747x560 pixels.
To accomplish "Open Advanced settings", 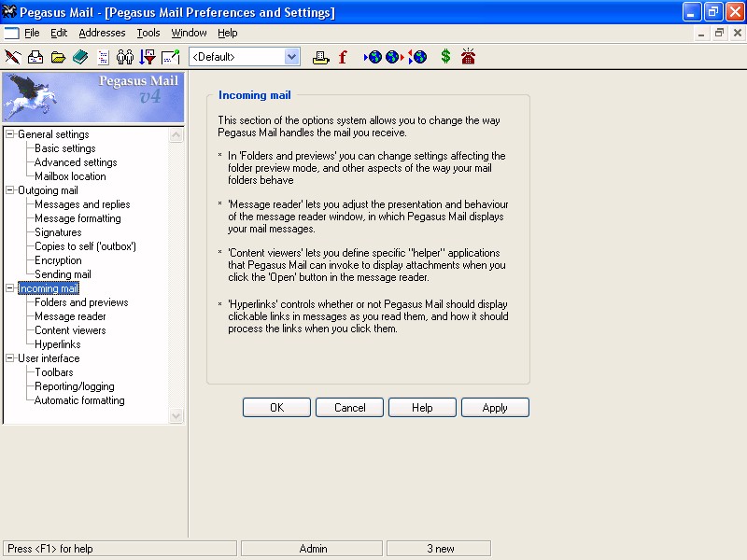I will 76,162.
